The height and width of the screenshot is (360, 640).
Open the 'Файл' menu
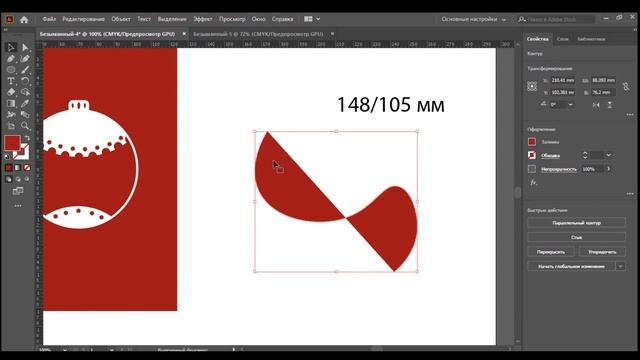pyautogui.click(x=49, y=19)
